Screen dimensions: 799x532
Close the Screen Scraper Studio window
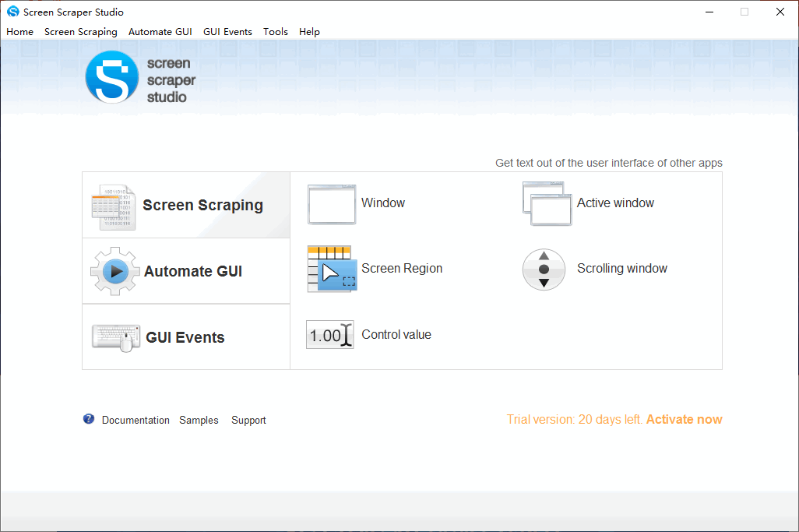[780, 12]
